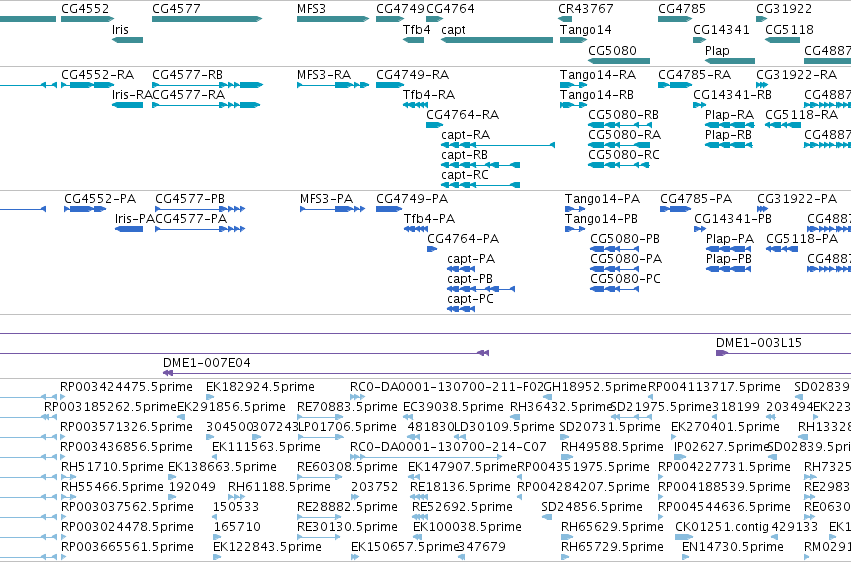Screen dimensions: 851x562
Task: Click the CR43767 gene label
Action: click(586, 9)
